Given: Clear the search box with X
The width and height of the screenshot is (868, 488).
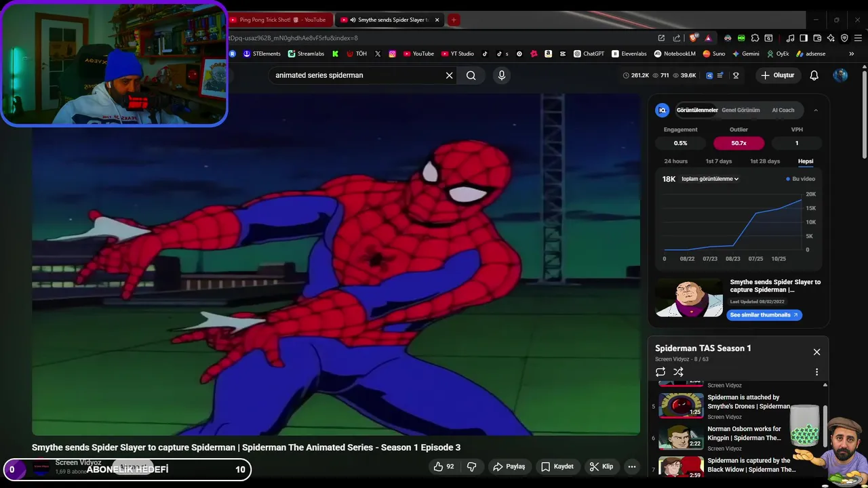Looking at the screenshot, I should tap(449, 75).
